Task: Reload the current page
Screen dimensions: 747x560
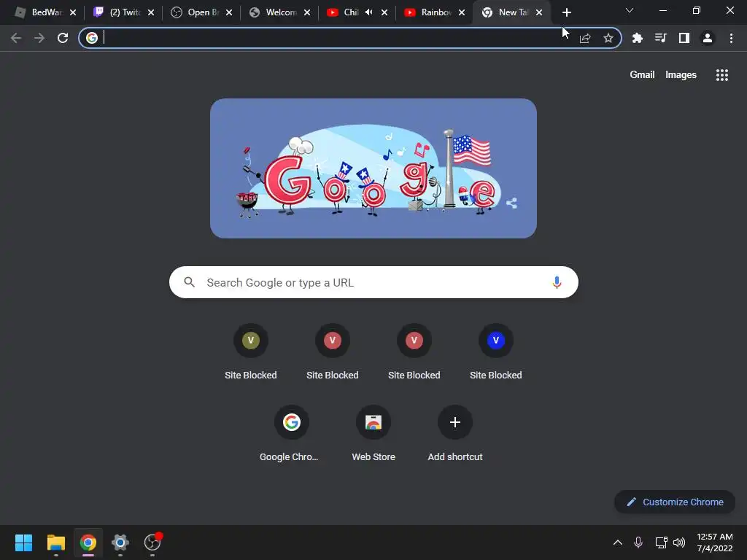Action: pyautogui.click(x=63, y=38)
